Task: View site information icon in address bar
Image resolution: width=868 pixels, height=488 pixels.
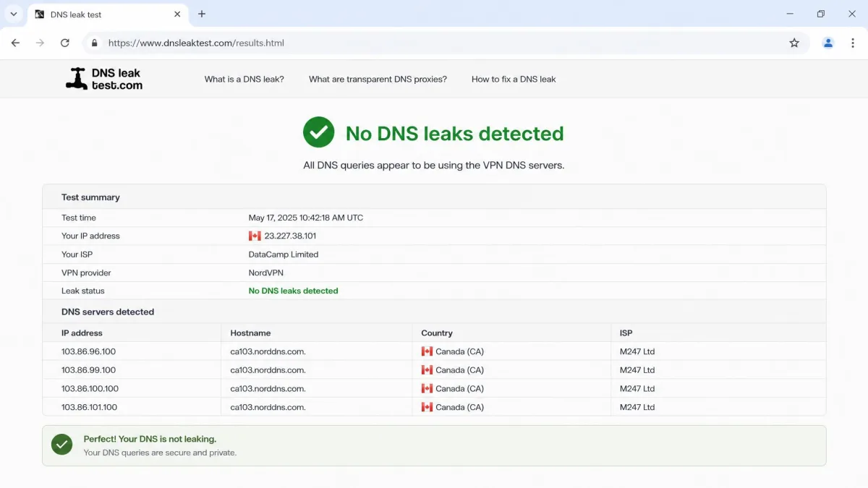Action: 93,43
